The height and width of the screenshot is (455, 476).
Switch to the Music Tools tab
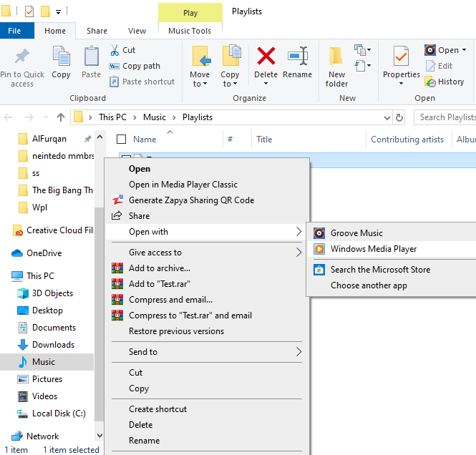pyautogui.click(x=190, y=31)
